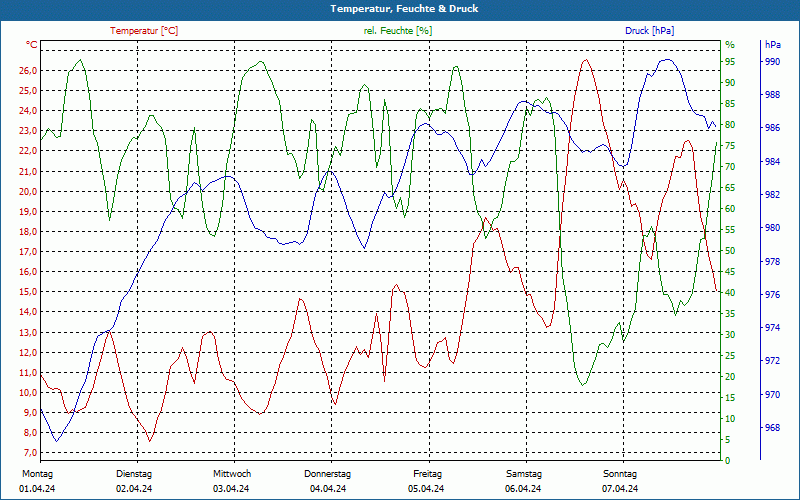Click the "06.04.24" date label
This screenshot has width=800, height=500.
click(523, 489)
